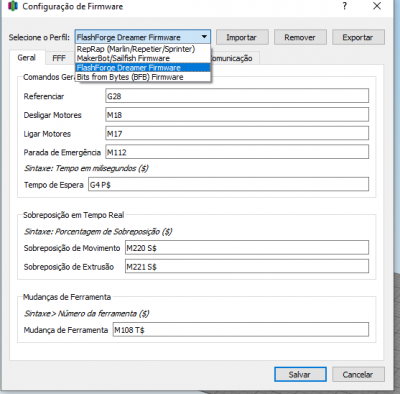Choose MakerBot/Sailfish Firmware option
This screenshot has width=400, height=394.
(143, 58)
